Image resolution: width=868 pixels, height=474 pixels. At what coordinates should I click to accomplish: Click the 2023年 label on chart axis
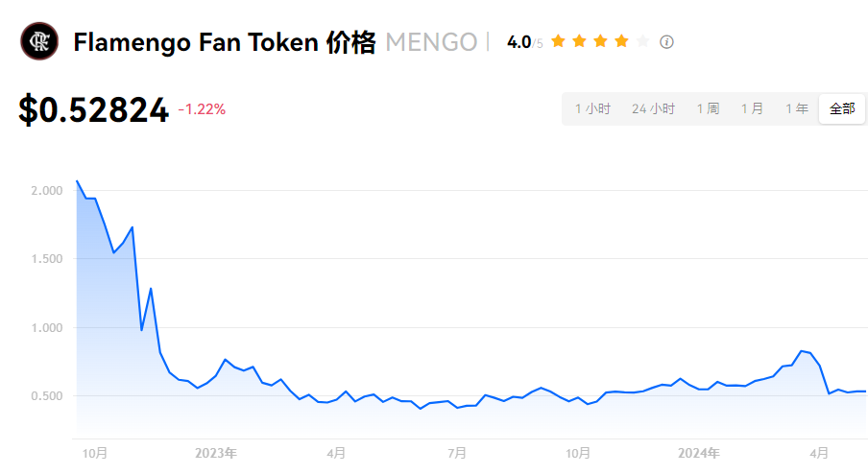coord(215,452)
